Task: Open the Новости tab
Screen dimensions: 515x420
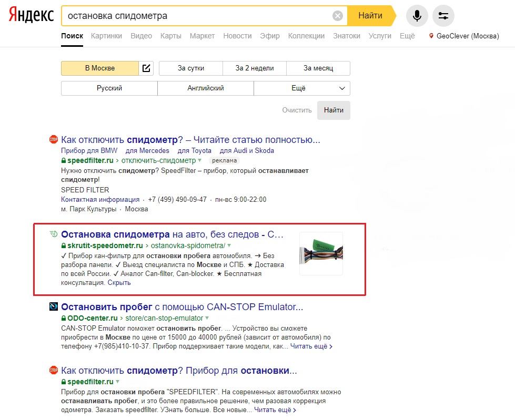Action: click(x=237, y=36)
